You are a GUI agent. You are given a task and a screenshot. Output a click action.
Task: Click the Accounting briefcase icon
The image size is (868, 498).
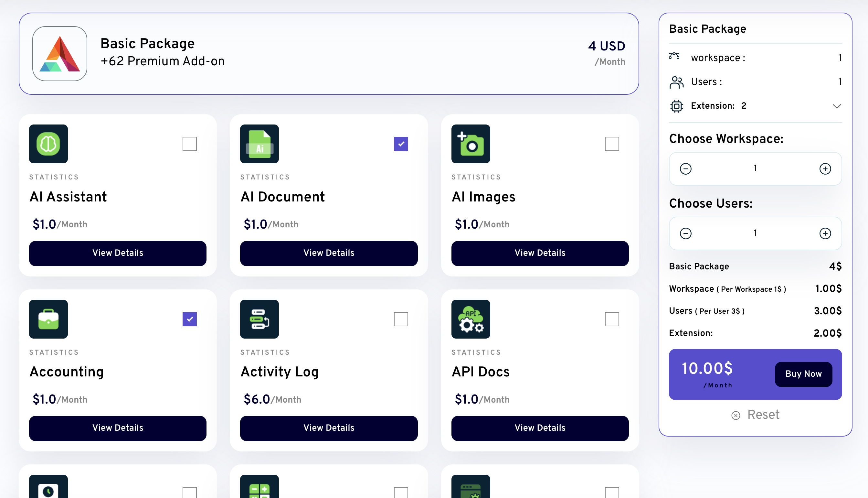pyautogui.click(x=48, y=319)
